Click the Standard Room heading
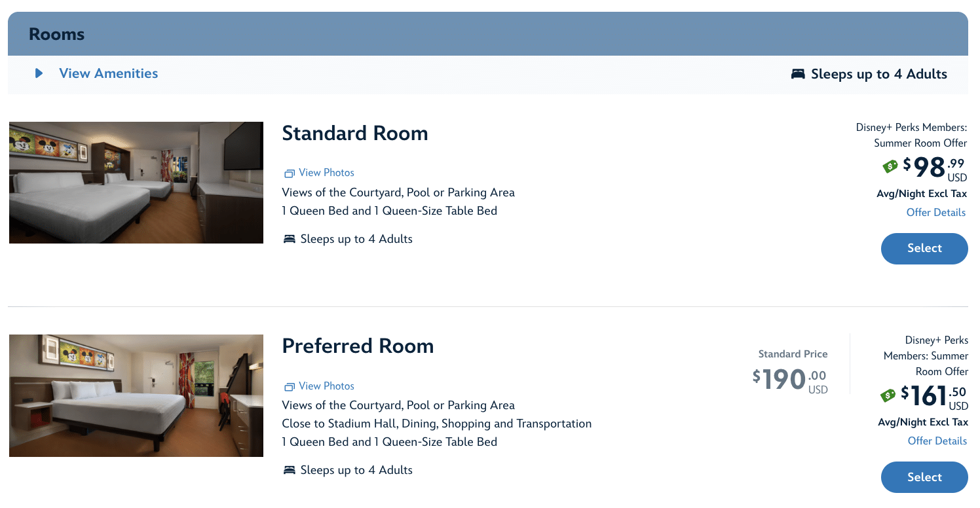980x508 pixels. coord(354,134)
